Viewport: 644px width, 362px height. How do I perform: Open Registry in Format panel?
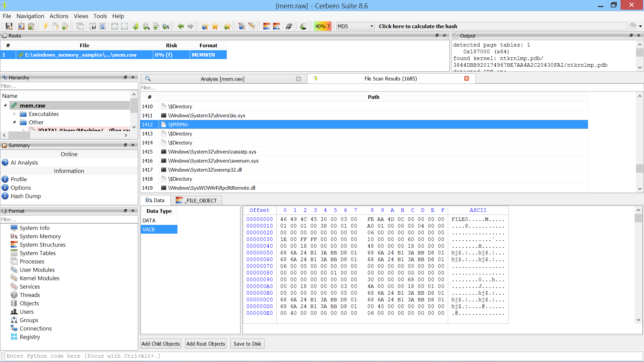pyautogui.click(x=30, y=337)
